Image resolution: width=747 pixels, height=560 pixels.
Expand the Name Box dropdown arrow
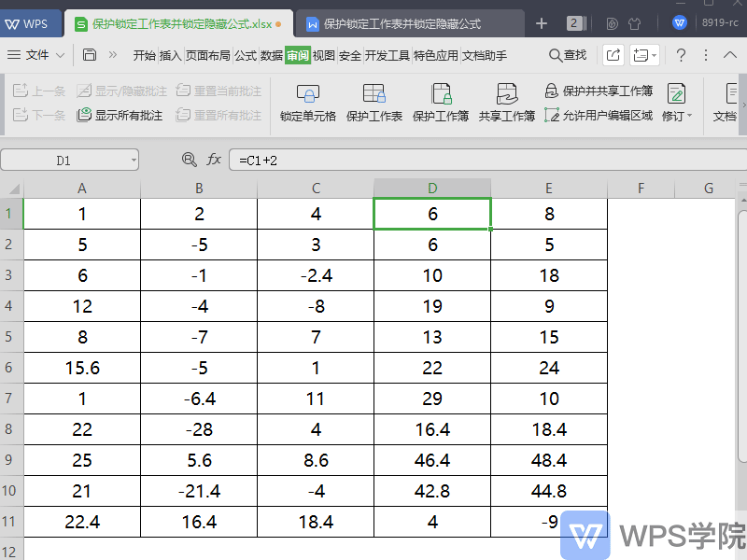[x=134, y=161]
